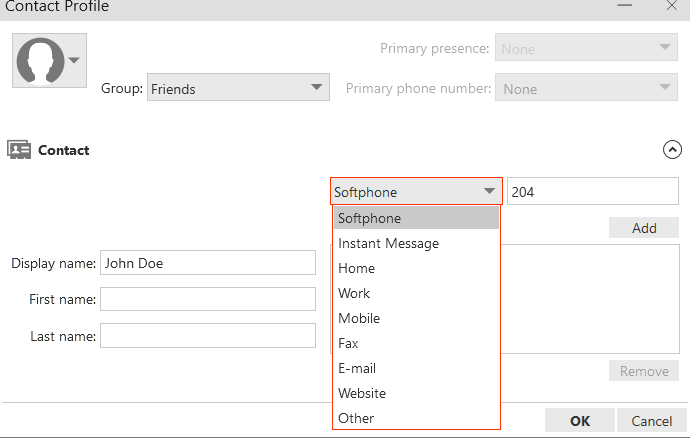Confirm with the OK button
This screenshot has width=690, height=438.
[x=580, y=420]
